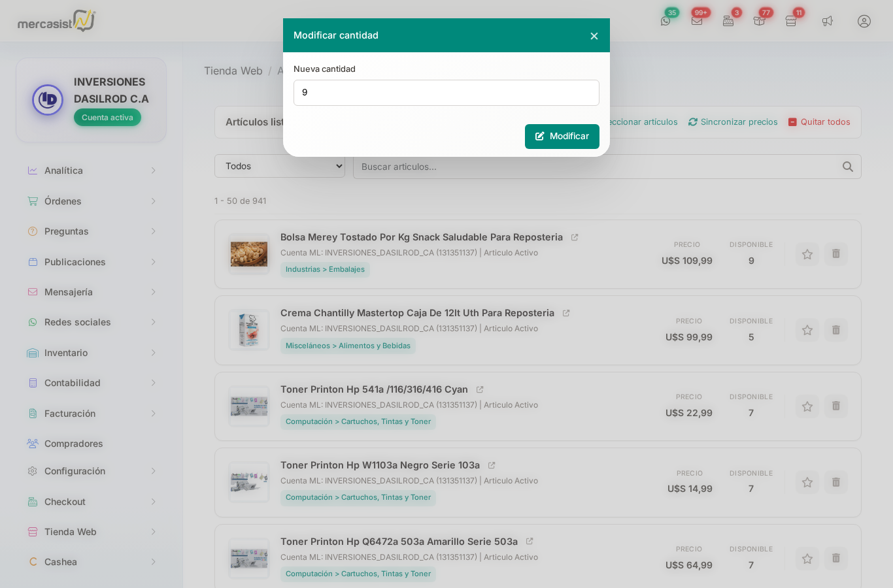Click the Nueva cantidad input field
Viewport: 893px width, 588px height.
click(446, 93)
